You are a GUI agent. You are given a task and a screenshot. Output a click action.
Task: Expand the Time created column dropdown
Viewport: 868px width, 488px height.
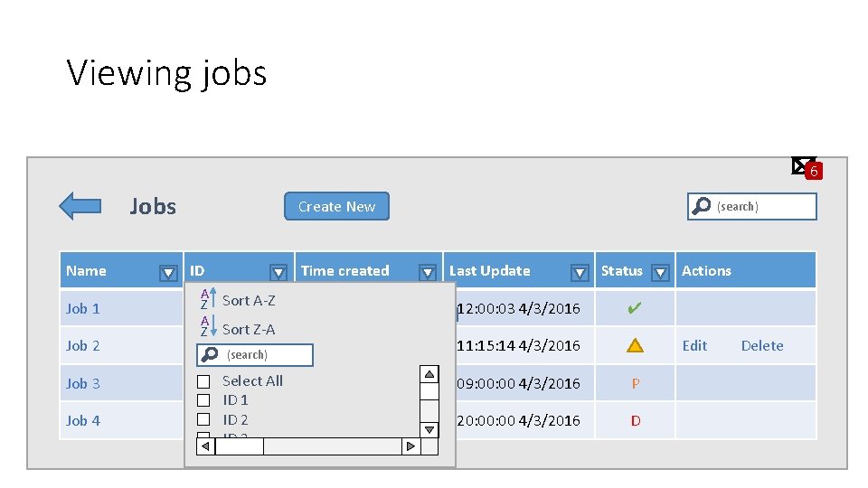[x=428, y=272]
